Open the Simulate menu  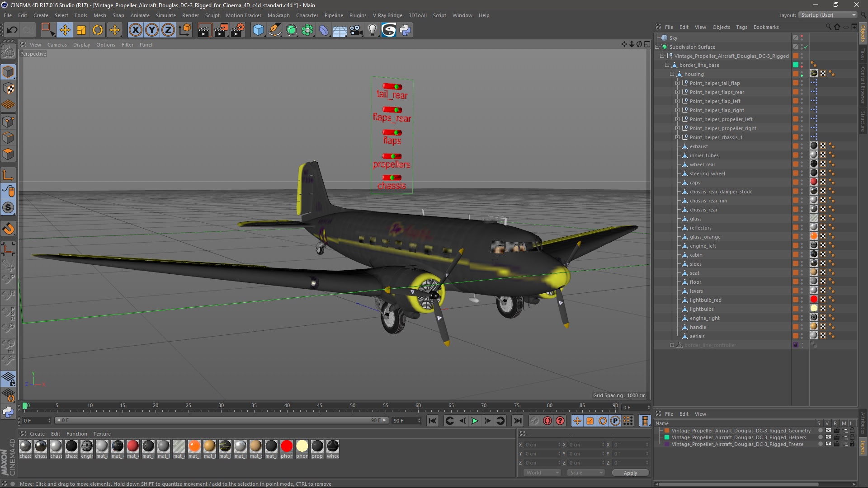point(166,15)
